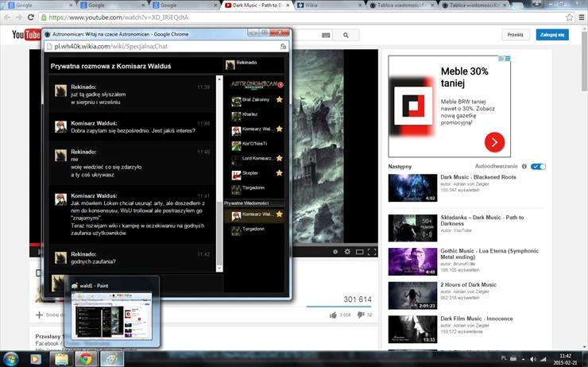Enter fullscreen mode on the video player
Viewport: 588px width, 367px height.
(x=372, y=252)
